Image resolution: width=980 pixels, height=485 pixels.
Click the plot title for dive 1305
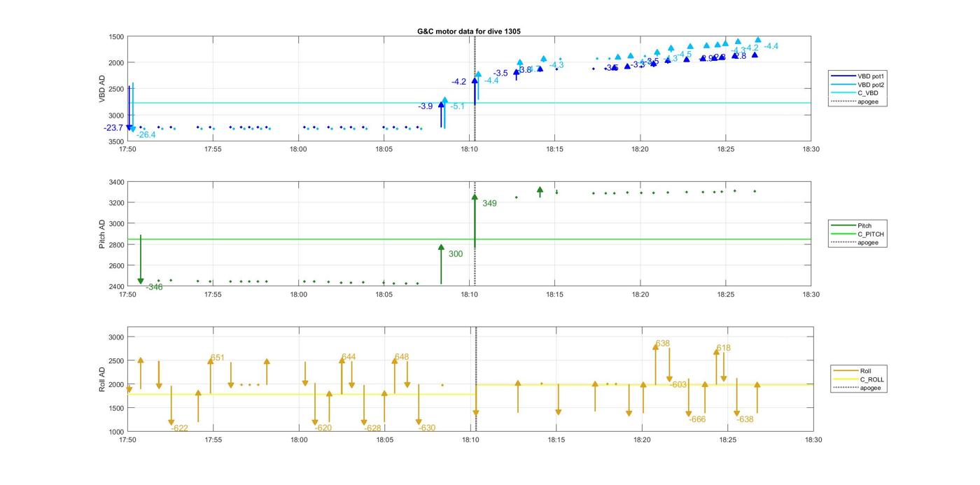468,31
